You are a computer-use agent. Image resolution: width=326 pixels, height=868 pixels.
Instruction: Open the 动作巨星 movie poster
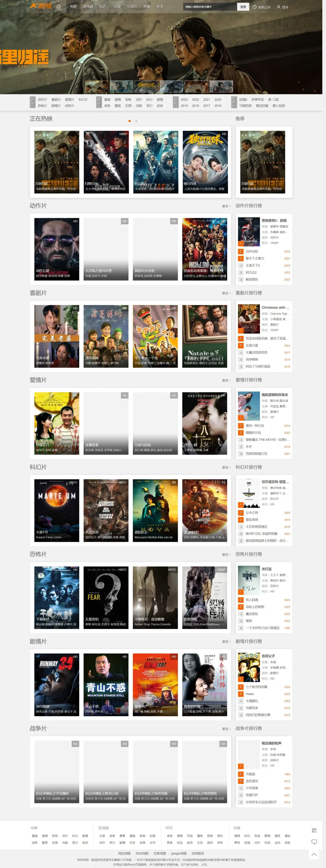click(57, 249)
